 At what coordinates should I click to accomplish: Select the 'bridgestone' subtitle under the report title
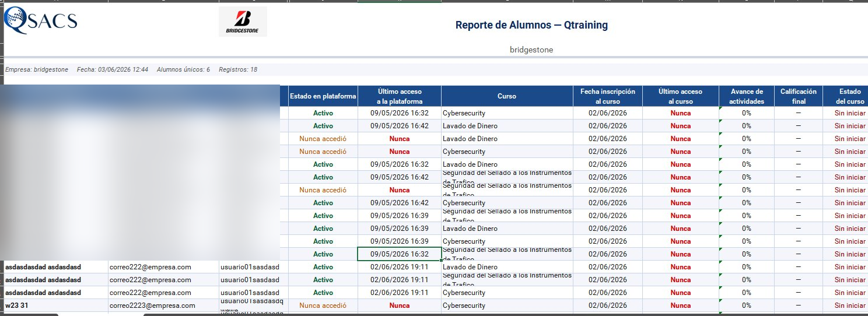tap(531, 50)
